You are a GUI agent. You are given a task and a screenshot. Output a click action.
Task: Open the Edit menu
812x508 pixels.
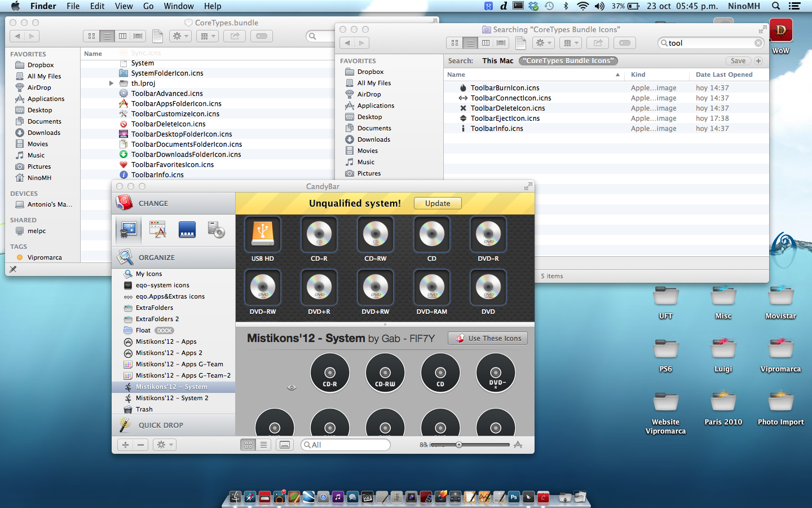[98, 6]
